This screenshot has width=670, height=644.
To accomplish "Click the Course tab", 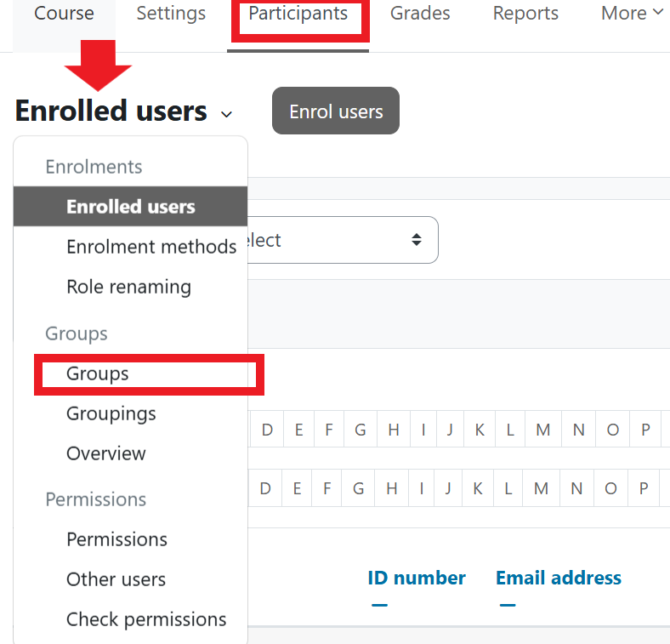I will (x=65, y=14).
